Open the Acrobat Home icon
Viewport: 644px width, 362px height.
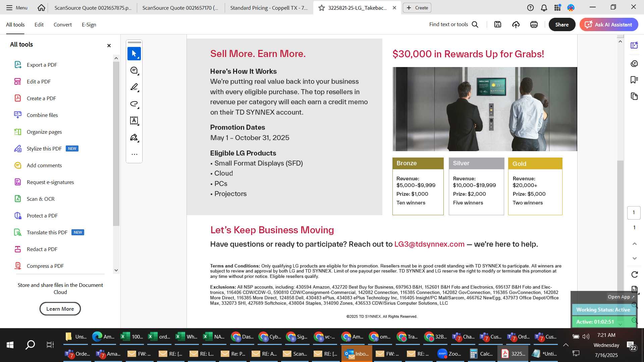click(x=41, y=7)
